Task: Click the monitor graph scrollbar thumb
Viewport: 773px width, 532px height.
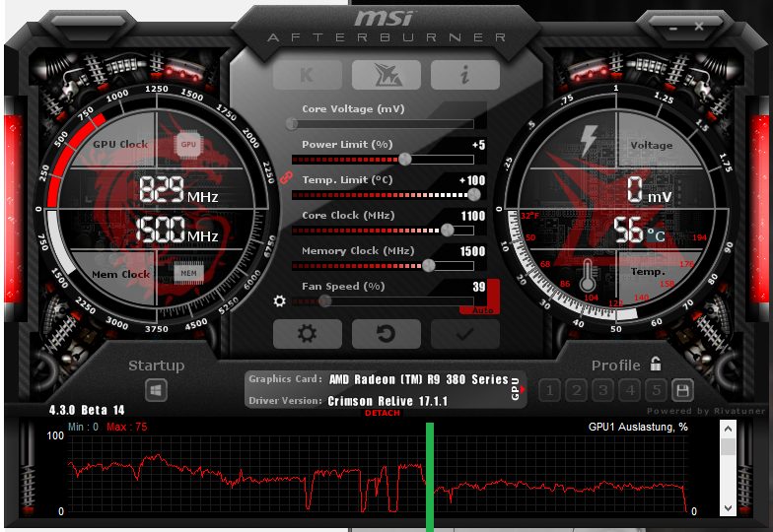Action: point(728,446)
